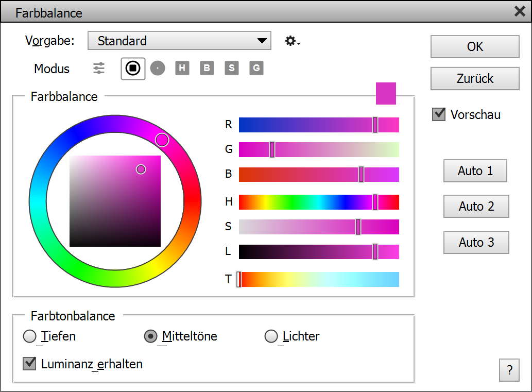The width and height of the screenshot is (532, 392).
Task: Click the Auto 3 button
Action: point(476,242)
